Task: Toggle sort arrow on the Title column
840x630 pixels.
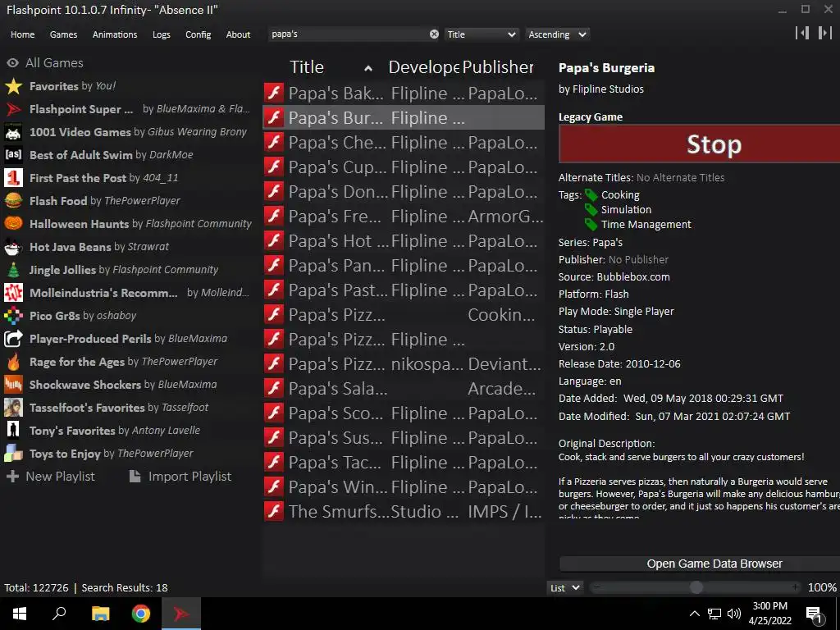Action: click(x=368, y=68)
